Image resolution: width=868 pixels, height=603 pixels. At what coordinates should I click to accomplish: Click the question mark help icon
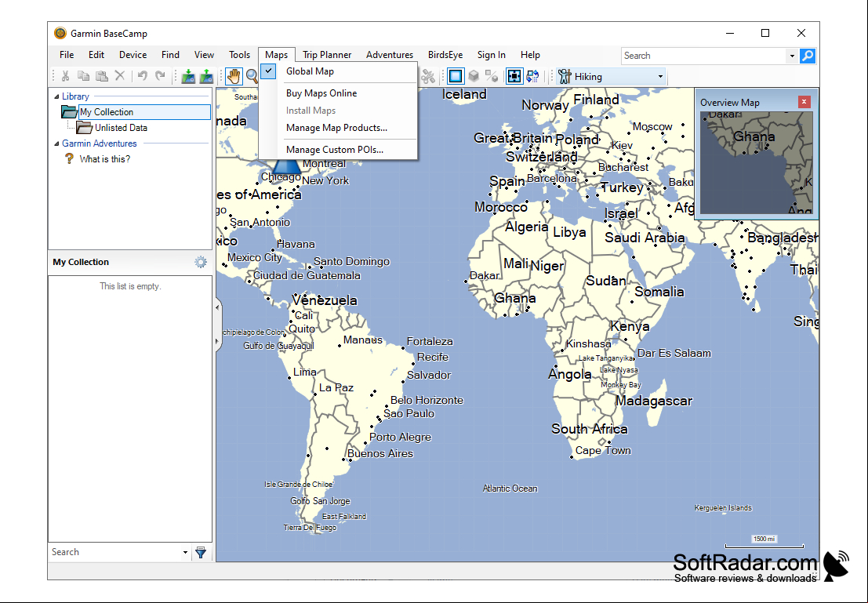[x=69, y=159]
